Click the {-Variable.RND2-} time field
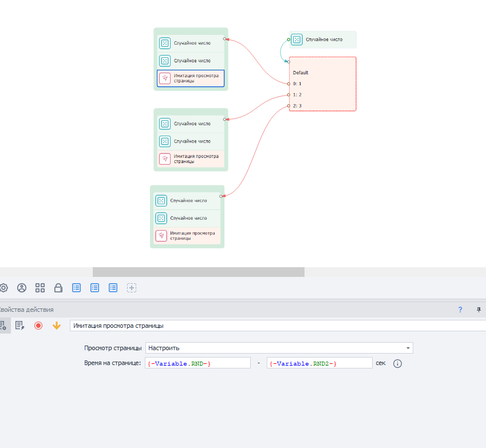The width and height of the screenshot is (486, 448). tap(319, 363)
